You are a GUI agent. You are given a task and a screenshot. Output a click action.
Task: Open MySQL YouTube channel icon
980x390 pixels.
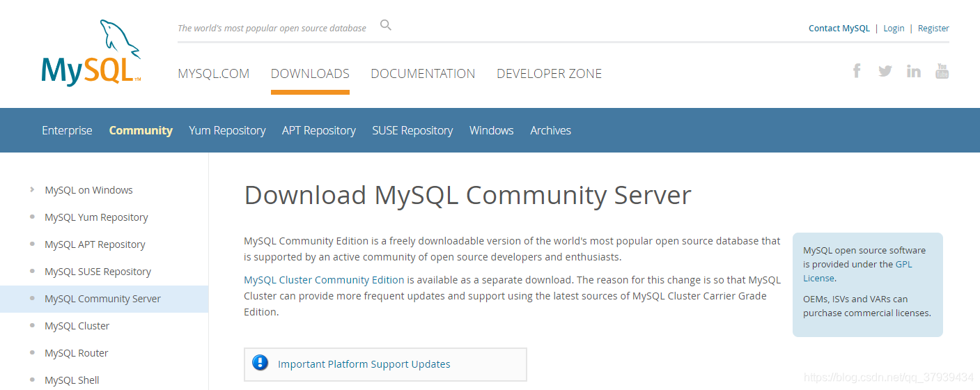pos(942,70)
